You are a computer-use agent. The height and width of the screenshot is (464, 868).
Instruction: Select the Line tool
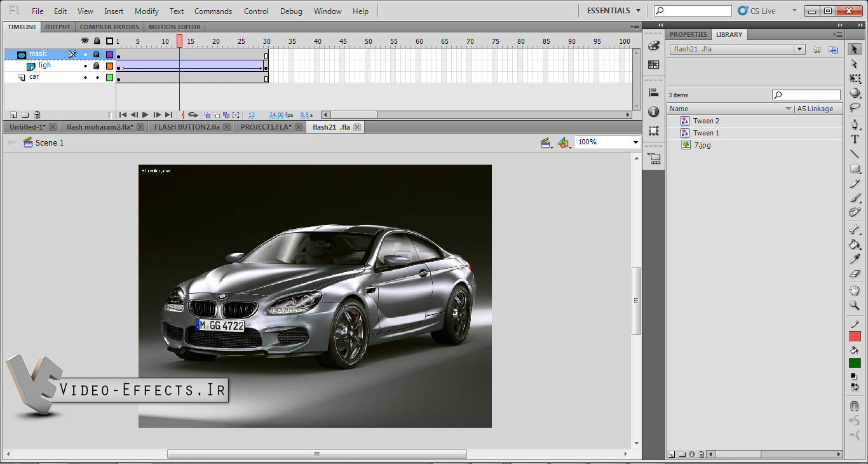pyautogui.click(x=855, y=154)
